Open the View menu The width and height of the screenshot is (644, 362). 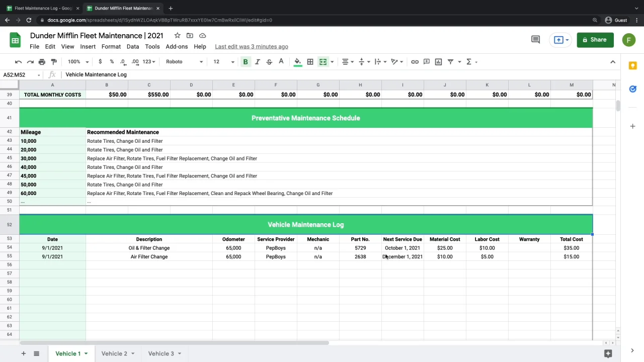(67, 47)
